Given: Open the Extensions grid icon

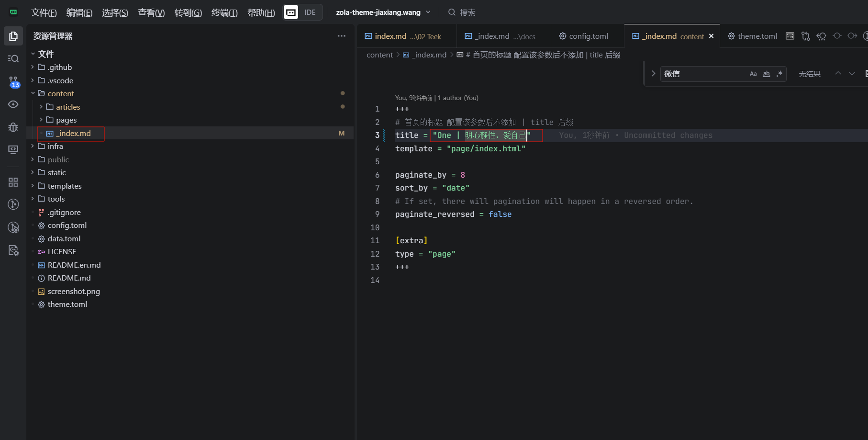Looking at the screenshot, I should tap(13, 182).
